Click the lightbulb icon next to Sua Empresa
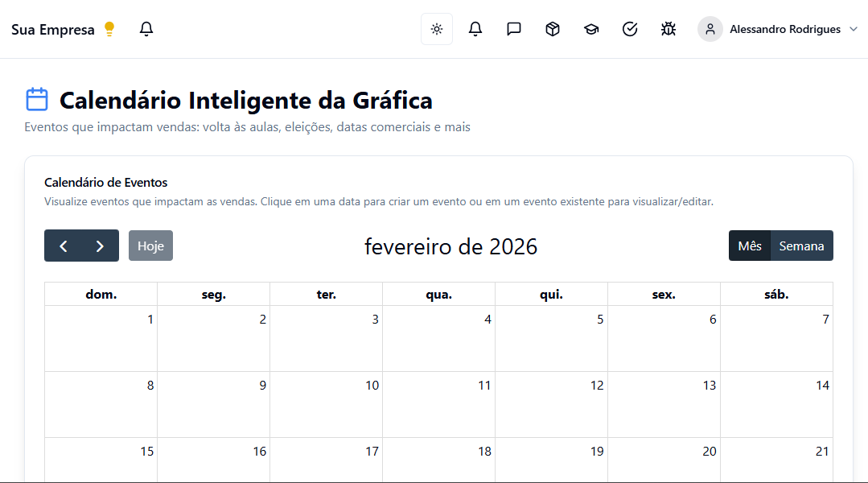 click(108, 28)
